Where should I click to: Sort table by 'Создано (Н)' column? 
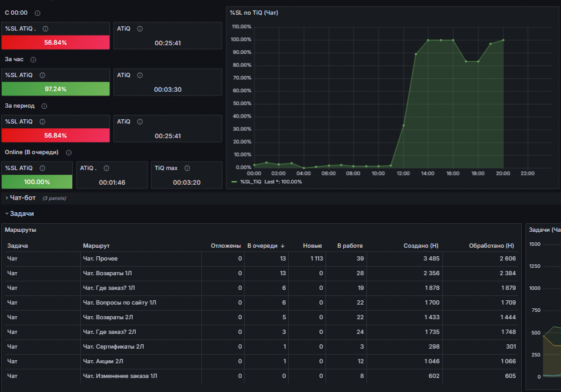click(x=421, y=246)
